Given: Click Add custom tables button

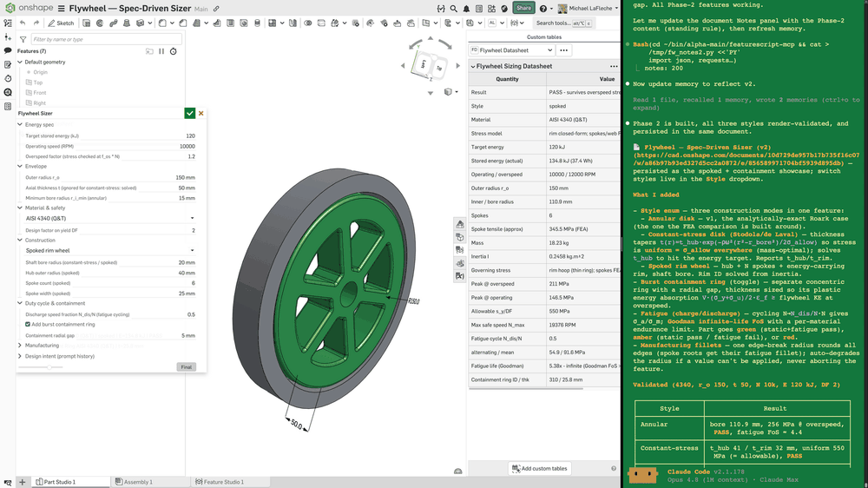Looking at the screenshot, I should (540, 469).
